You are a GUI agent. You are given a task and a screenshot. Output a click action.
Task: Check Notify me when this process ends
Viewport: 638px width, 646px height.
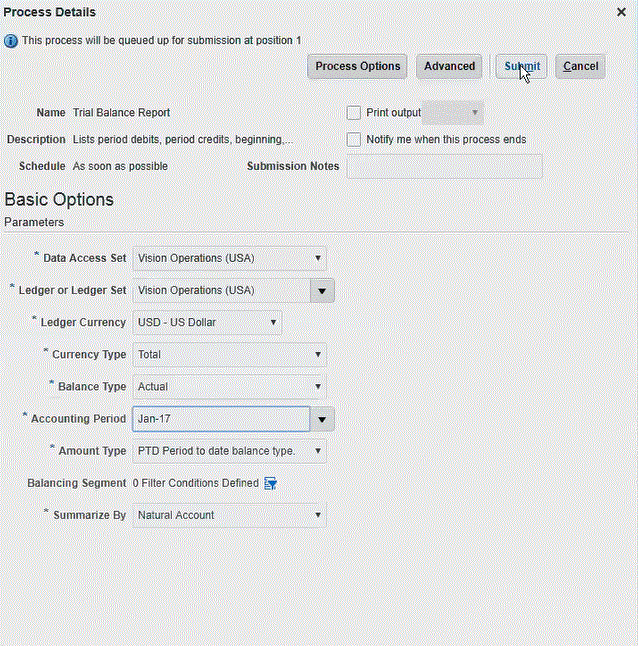click(x=353, y=139)
